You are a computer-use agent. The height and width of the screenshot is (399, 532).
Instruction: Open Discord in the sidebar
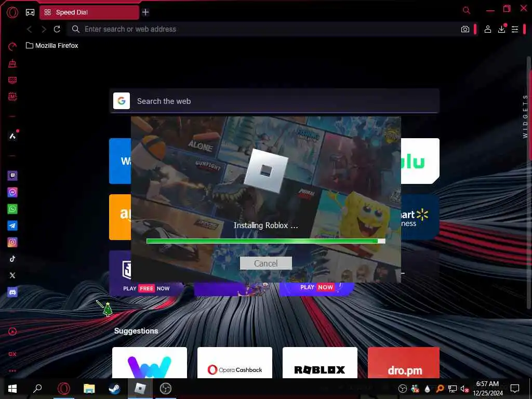coord(12,292)
